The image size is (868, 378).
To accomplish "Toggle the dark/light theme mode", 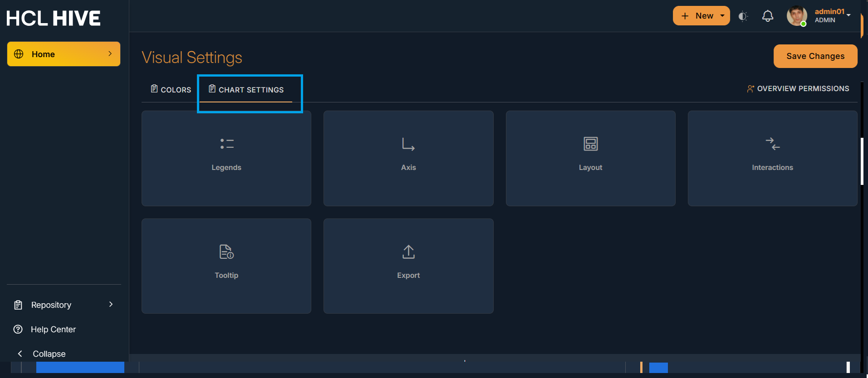I will pyautogui.click(x=743, y=16).
